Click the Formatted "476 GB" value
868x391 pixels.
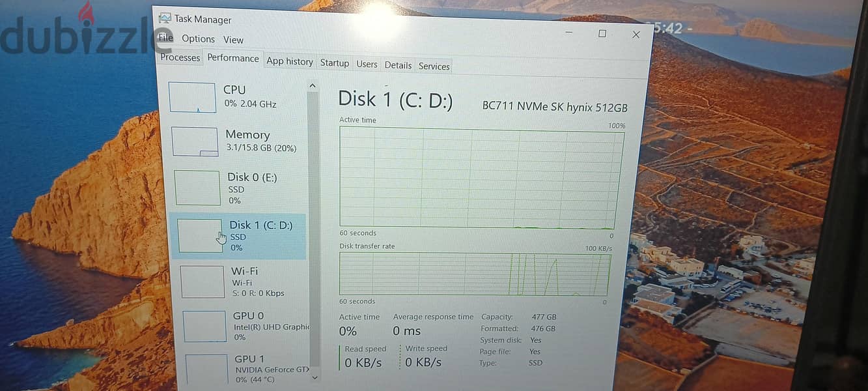point(543,329)
